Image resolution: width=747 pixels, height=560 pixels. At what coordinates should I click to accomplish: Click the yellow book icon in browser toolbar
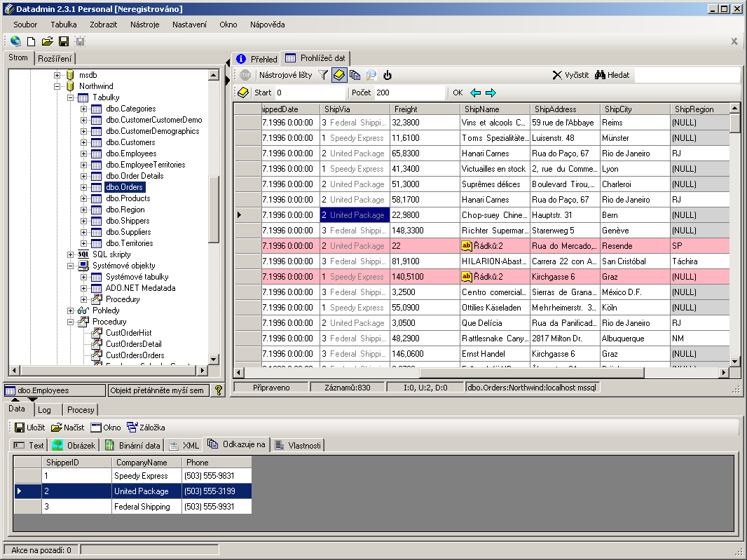(338, 75)
